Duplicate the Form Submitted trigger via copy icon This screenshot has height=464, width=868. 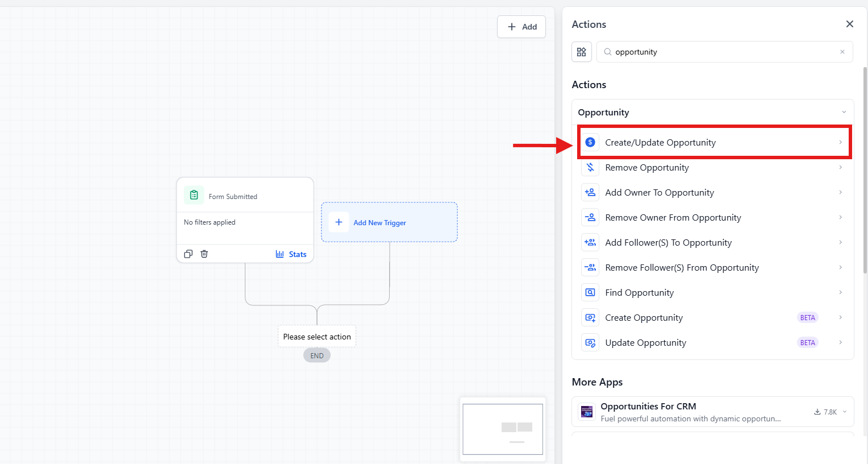click(x=188, y=254)
